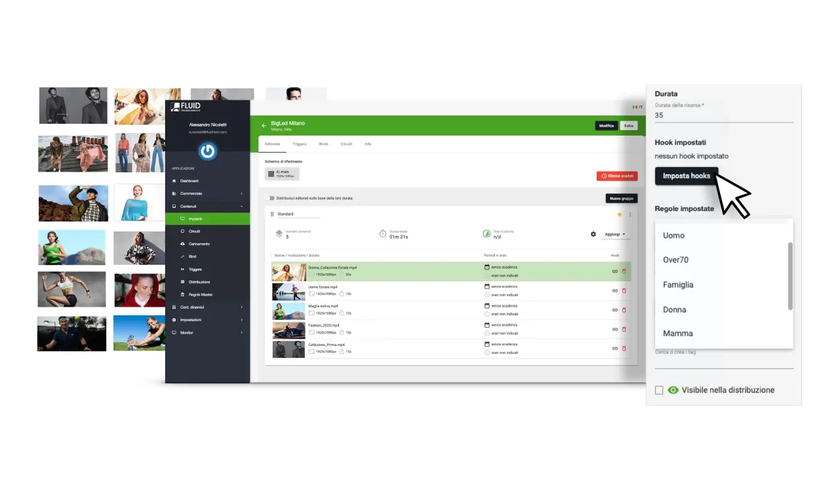Select the drag handle of Standard group
Image resolution: width=840 pixels, height=504 pixels.
(x=272, y=214)
